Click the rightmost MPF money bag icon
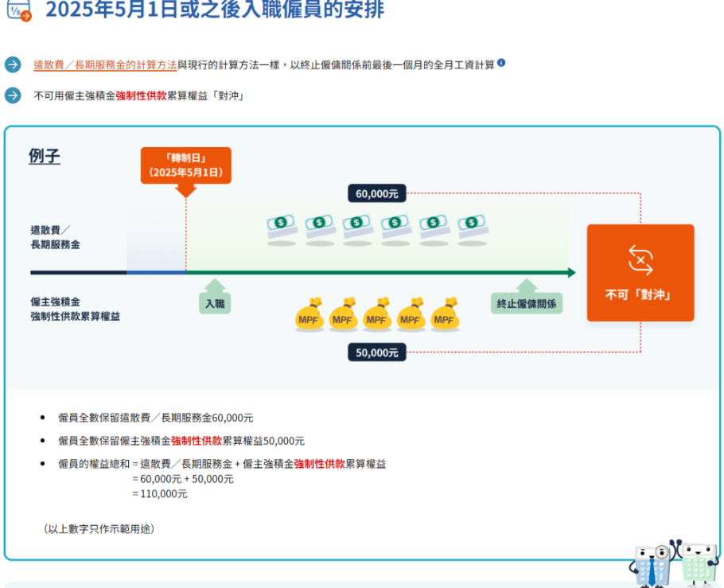724x588 pixels. [x=446, y=315]
